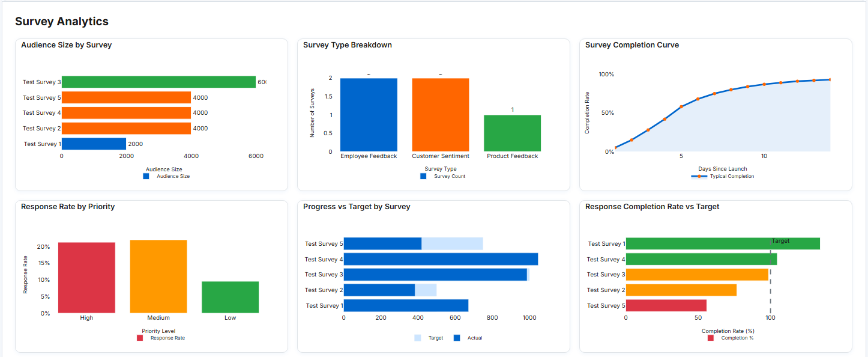Image resolution: width=868 pixels, height=357 pixels.
Task: Select Test Survey 4 bar in Progress chart
Action: (x=441, y=259)
